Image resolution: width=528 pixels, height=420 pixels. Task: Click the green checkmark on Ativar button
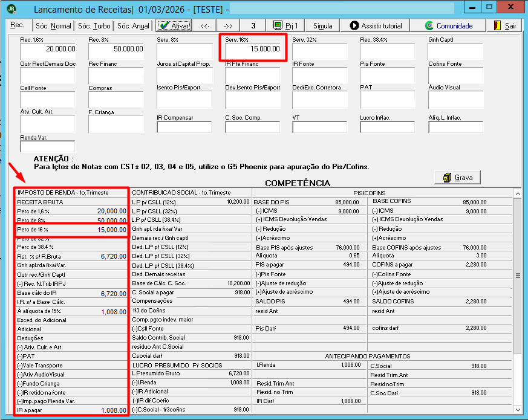click(x=164, y=25)
